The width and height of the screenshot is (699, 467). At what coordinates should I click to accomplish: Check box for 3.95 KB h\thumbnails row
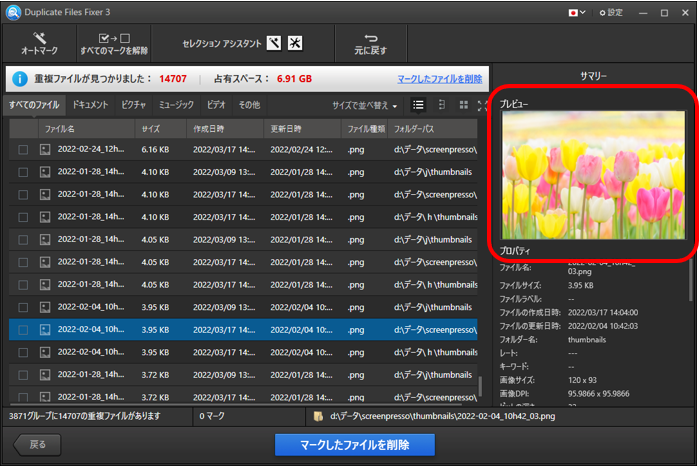click(23, 352)
